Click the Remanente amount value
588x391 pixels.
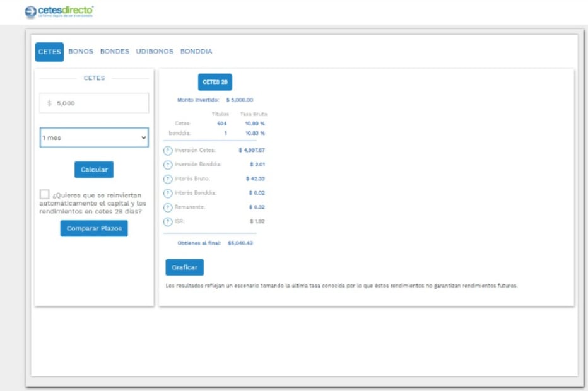(x=257, y=207)
